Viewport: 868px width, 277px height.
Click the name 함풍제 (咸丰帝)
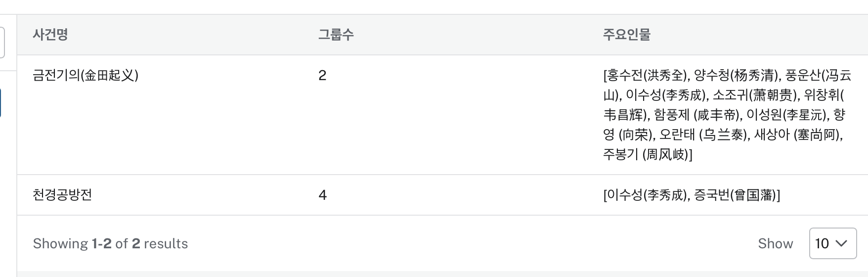pos(697,115)
